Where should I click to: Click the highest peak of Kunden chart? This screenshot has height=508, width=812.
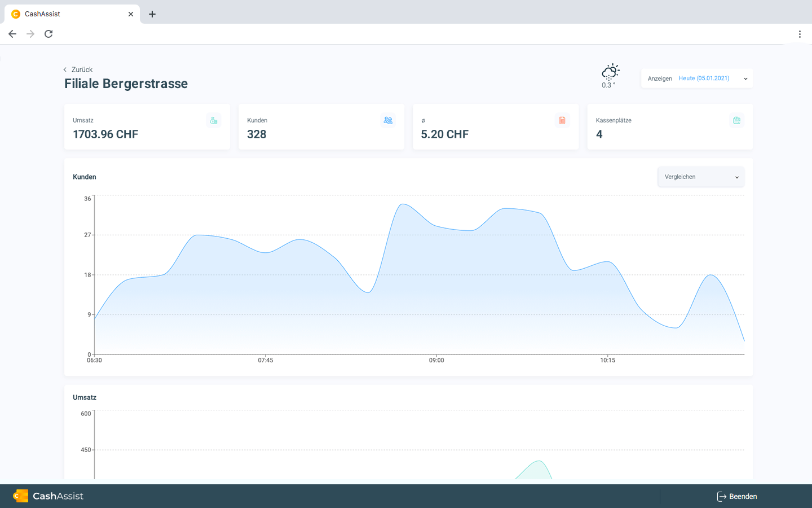tap(403, 204)
